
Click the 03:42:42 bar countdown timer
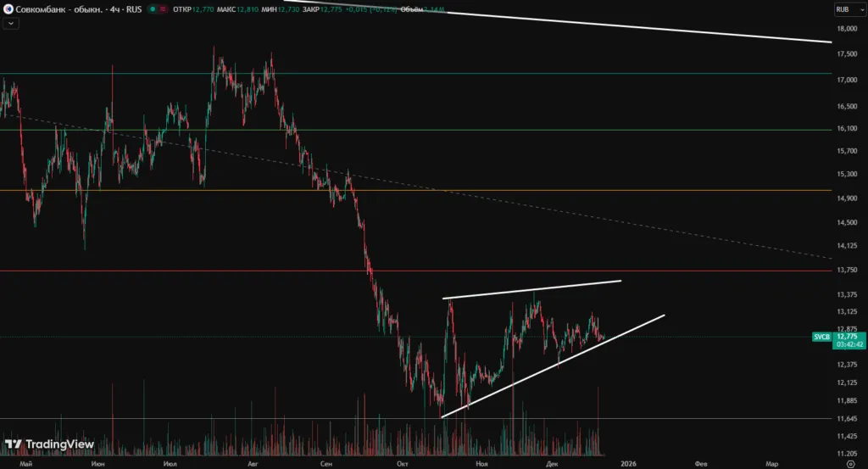850,344
